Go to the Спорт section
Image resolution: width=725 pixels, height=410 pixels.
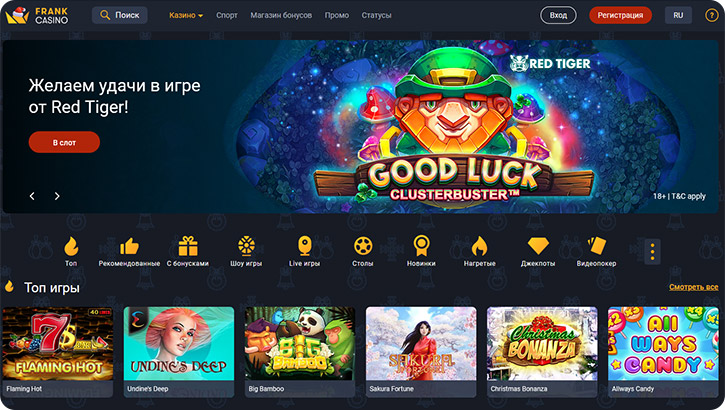pyautogui.click(x=227, y=15)
